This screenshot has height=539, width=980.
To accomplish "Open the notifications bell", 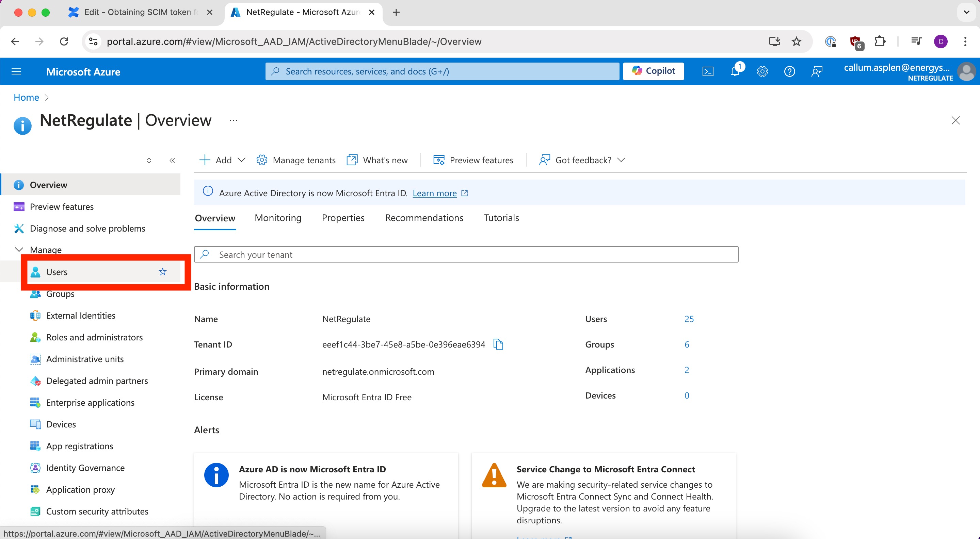I will [x=735, y=71].
